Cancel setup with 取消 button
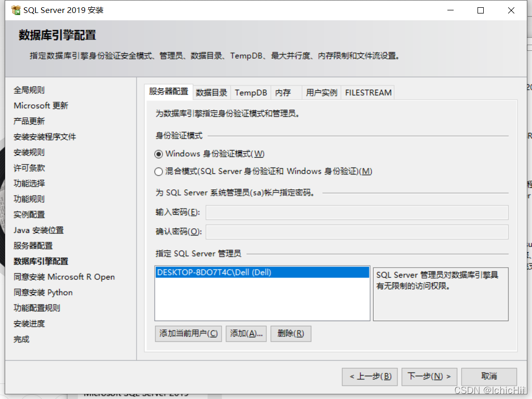The width and height of the screenshot is (532, 399). [489, 377]
